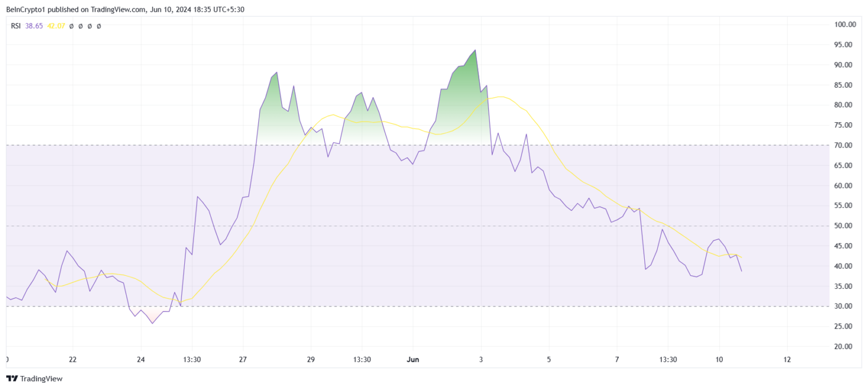Viewport: 868px width, 389px height.
Task: Click the 27 date label on the time axis
Action: click(242, 360)
